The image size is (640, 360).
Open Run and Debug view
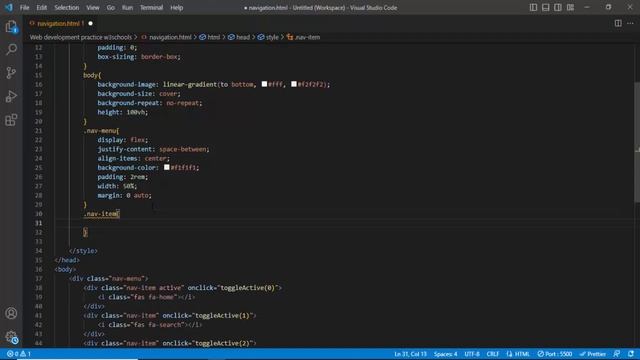[x=11, y=97]
